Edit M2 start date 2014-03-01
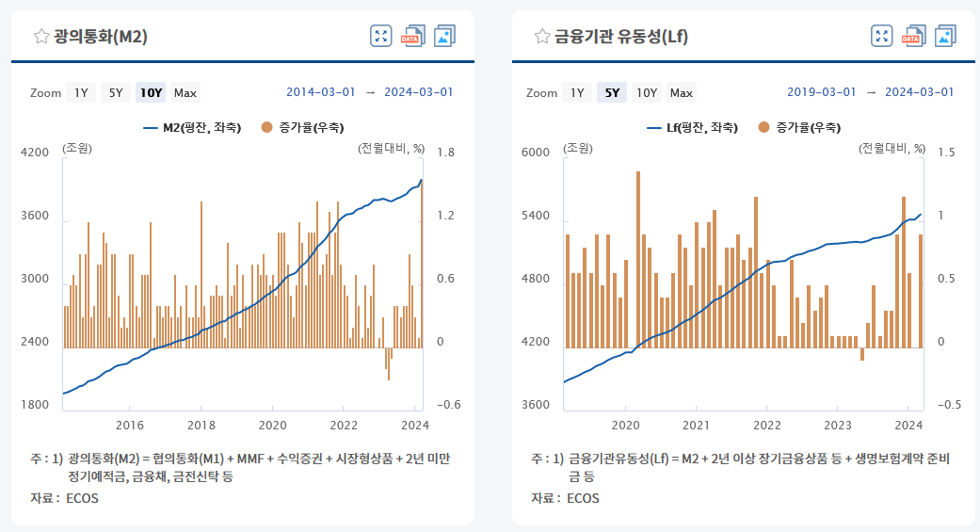 point(321,92)
